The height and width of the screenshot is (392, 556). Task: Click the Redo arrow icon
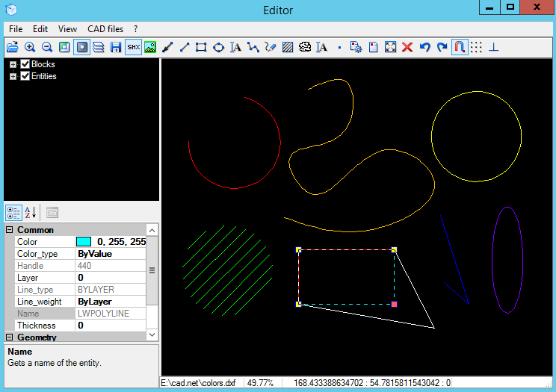point(442,47)
